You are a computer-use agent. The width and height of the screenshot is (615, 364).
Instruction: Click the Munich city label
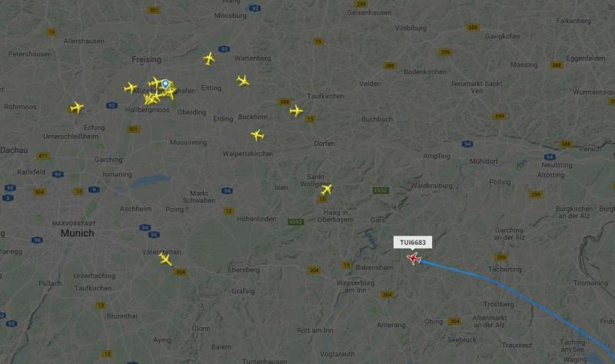coord(78,233)
